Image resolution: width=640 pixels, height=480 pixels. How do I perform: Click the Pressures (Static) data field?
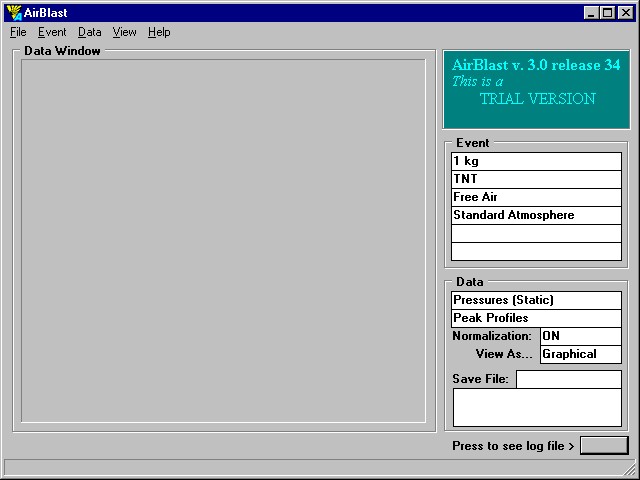pos(536,300)
